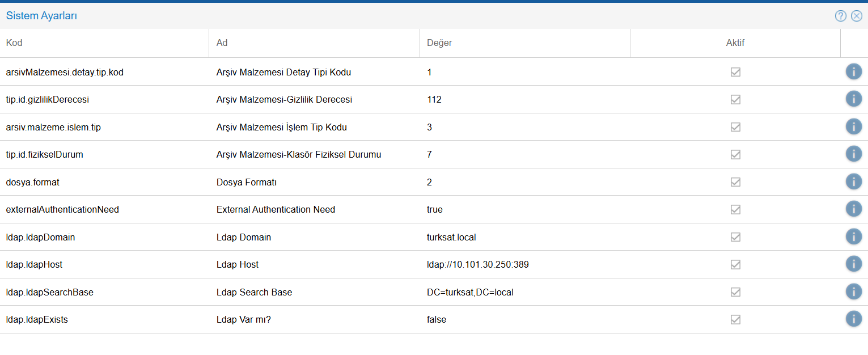Select the Ldap Var mı? name cell
868x355 pixels.
tap(245, 319)
